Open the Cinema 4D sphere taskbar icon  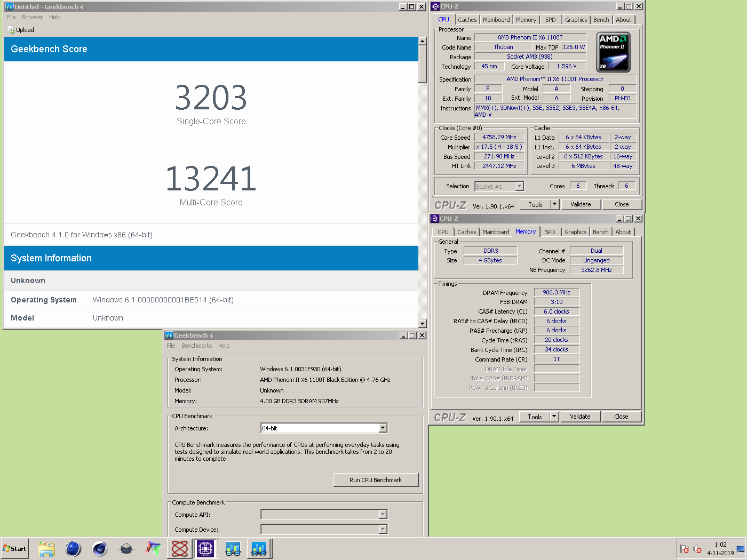click(x=100, y=549)
